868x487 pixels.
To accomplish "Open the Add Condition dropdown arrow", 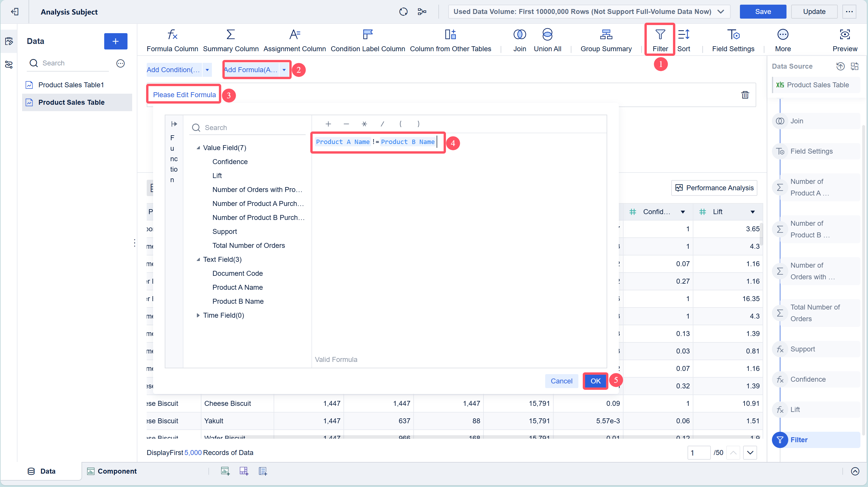I will pos(207,70).
